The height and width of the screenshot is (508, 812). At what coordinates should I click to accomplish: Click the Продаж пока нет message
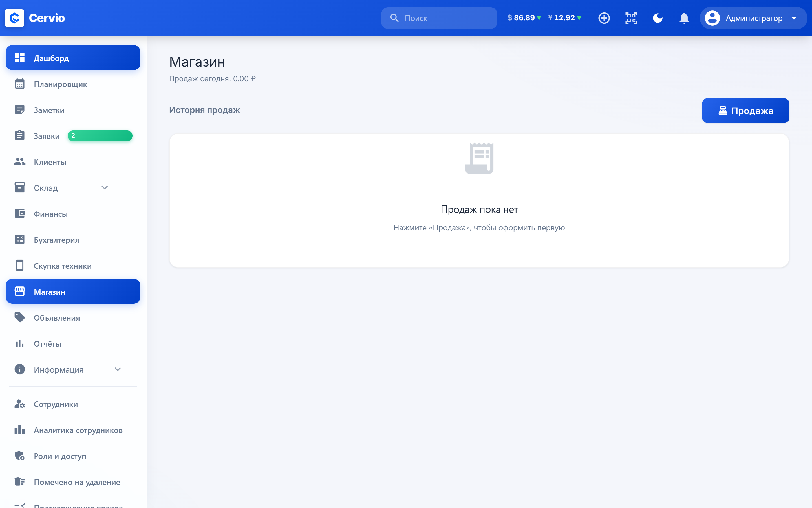[479, 209]
